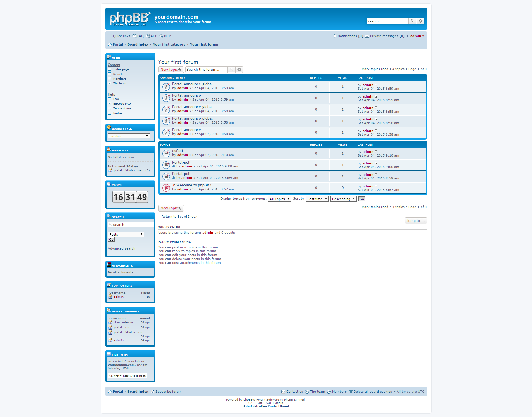Click the Notifications bell icon
The height and width of the screenshot is (417, 532).
[335, 36]
